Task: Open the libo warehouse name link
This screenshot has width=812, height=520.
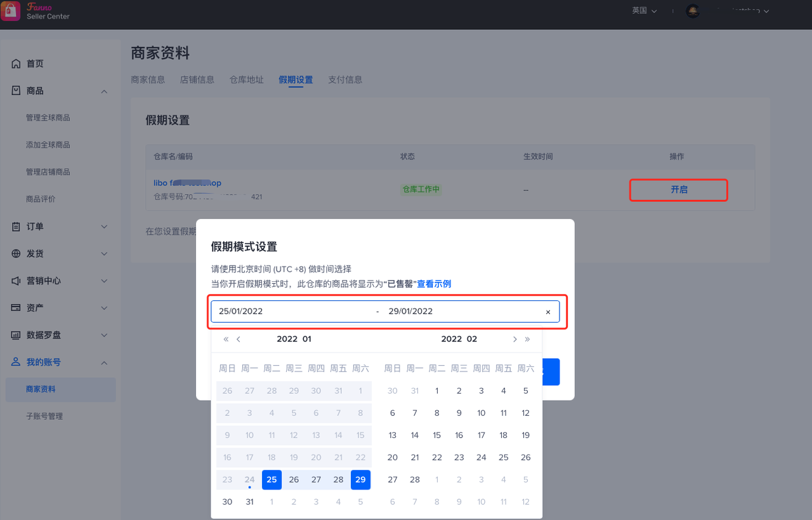Action: pyautogui.click(x=188, y=183)
